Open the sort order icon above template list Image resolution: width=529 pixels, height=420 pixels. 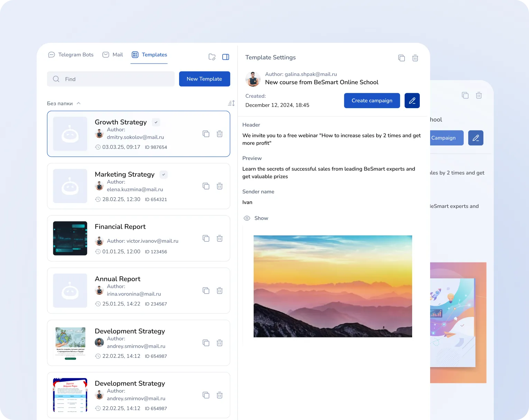[x=231, y=103]
